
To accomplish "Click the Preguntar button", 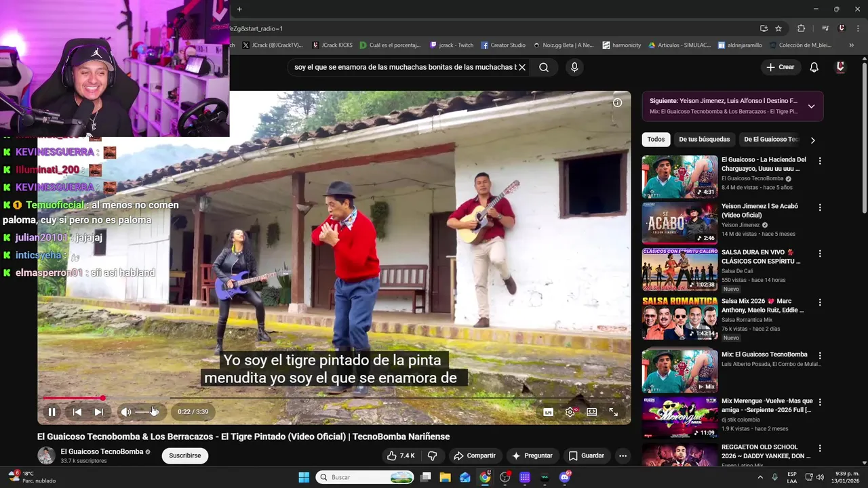I will [532, 455].
